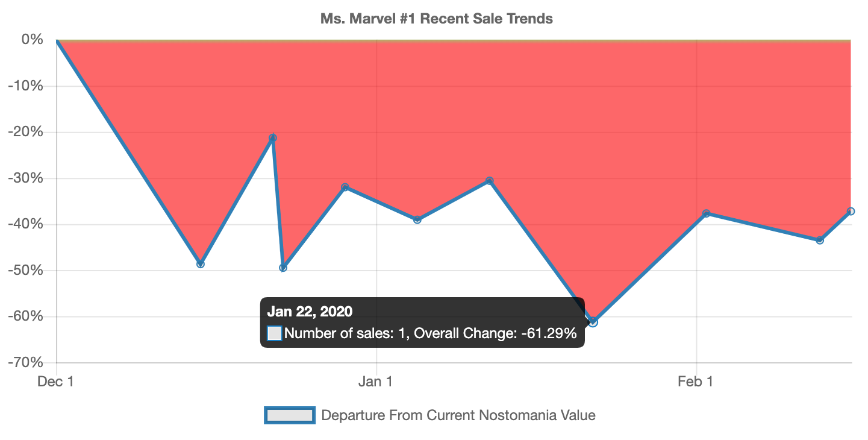Screen dimensions: 868x440
Task: Click the starting data point at Dec 1
Action: [57, 40]
